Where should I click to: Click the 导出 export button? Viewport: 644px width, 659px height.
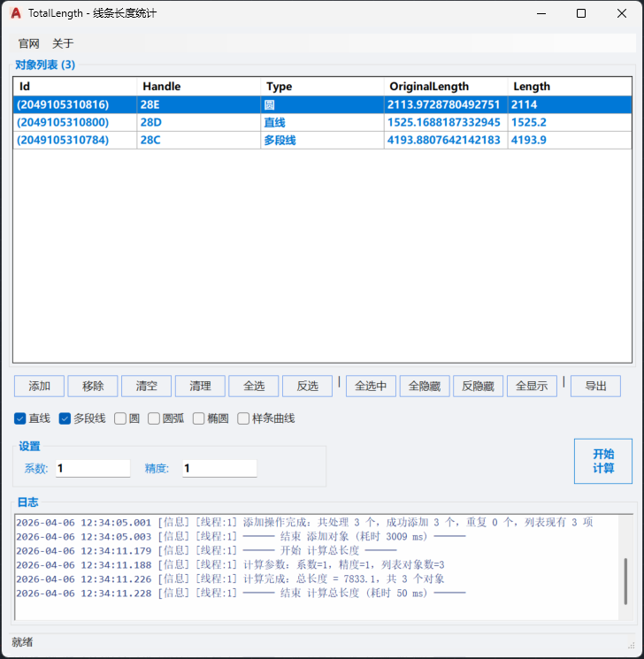click(x=595, y=387)
